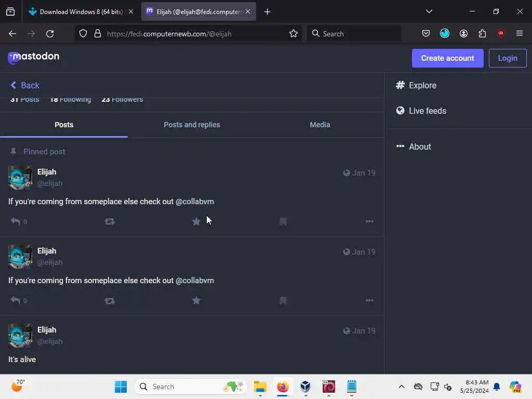Screen dimensions: 532x399
Task: Click the Login button
Action: click(x=508, y=58)
